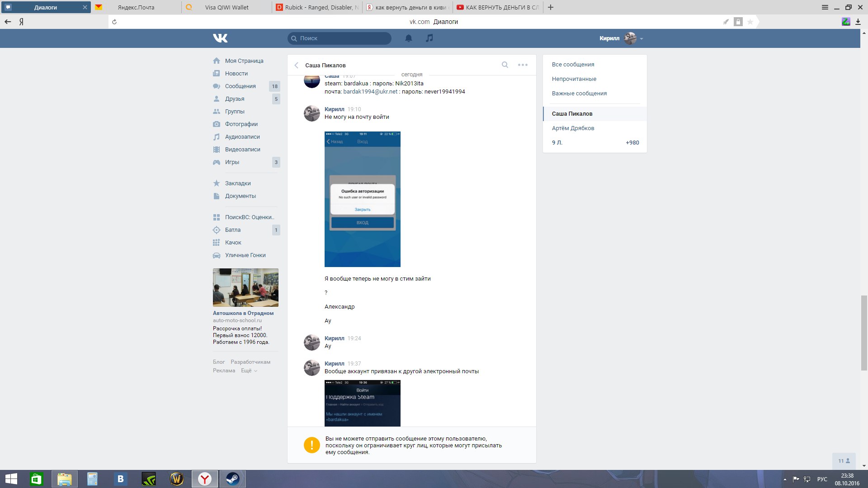This screenshot has height=488, width=868.
Task: Add the page to browser bookmarks star
Action: (750, 22)
